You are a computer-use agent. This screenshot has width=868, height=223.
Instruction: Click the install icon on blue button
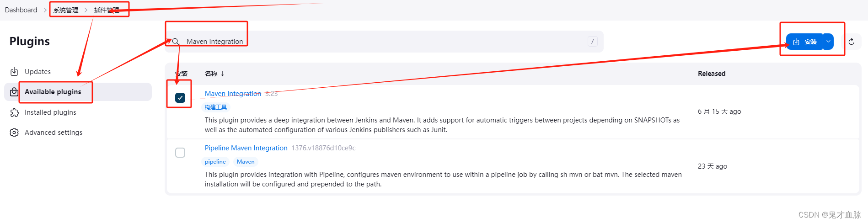click(x=796, y=42)
